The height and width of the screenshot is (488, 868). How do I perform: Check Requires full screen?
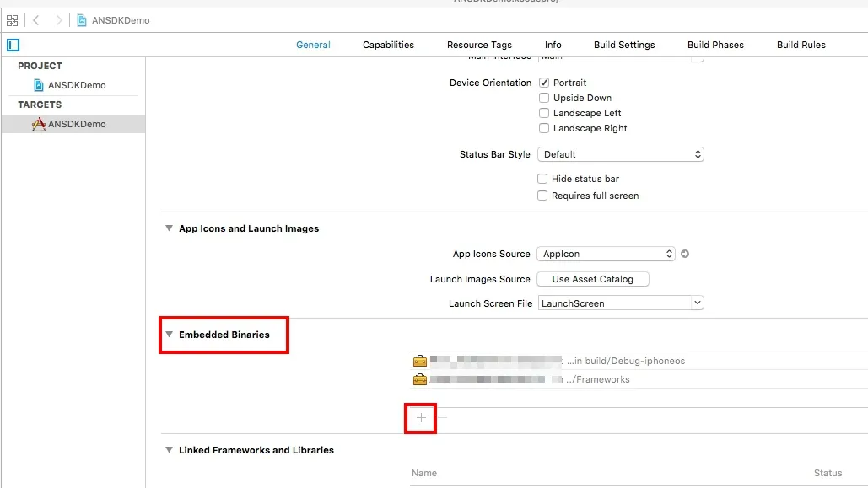click(x=542, y=196)
